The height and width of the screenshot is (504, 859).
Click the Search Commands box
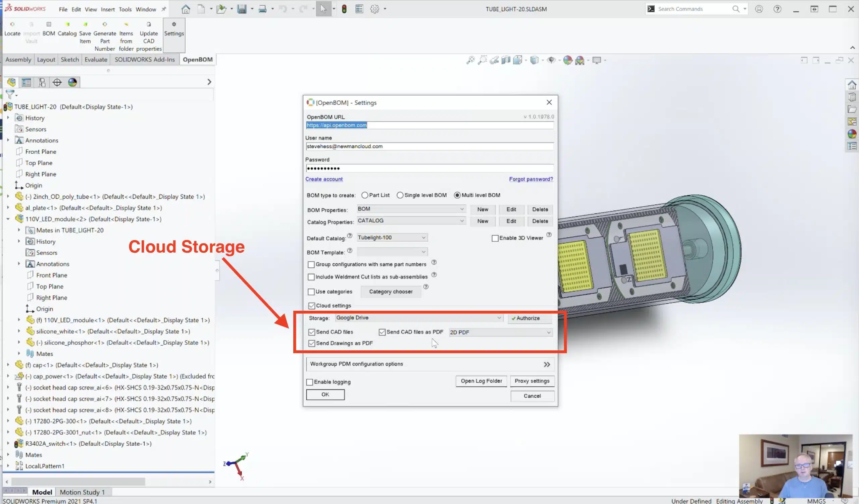click(693, 9)
